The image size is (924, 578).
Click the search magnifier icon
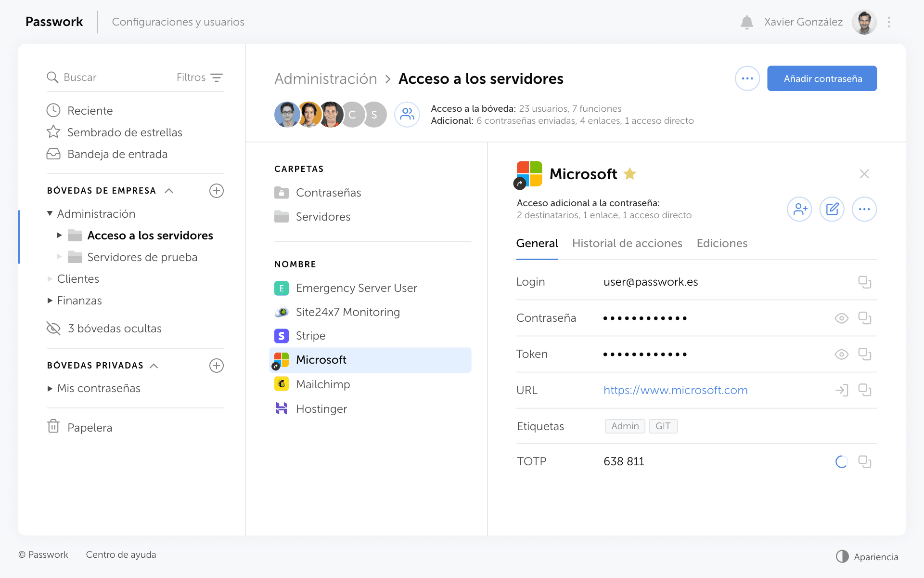tap(52, 77)
